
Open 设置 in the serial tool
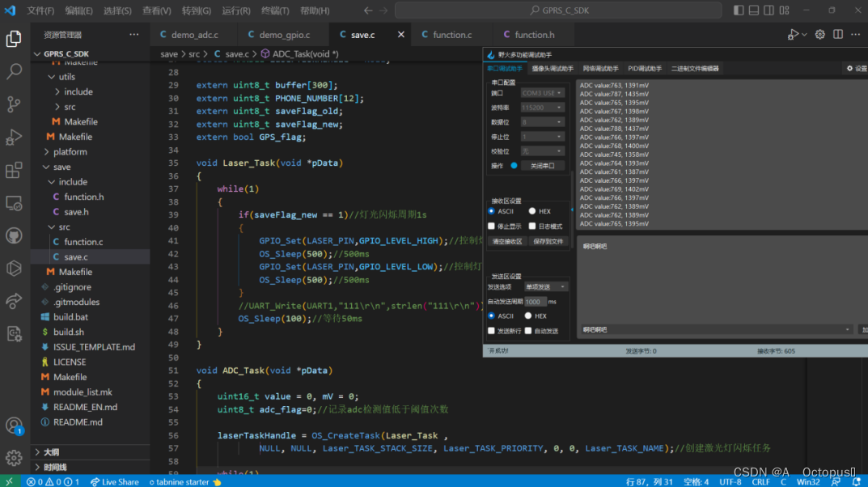click(x=857, y=69)
